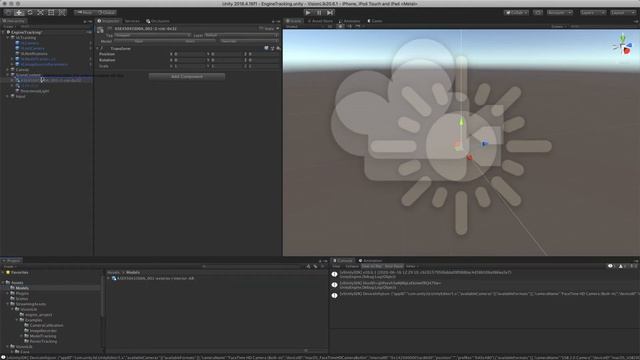
Task: Toggle scene audio in Scene view
Action: point(349,26)
